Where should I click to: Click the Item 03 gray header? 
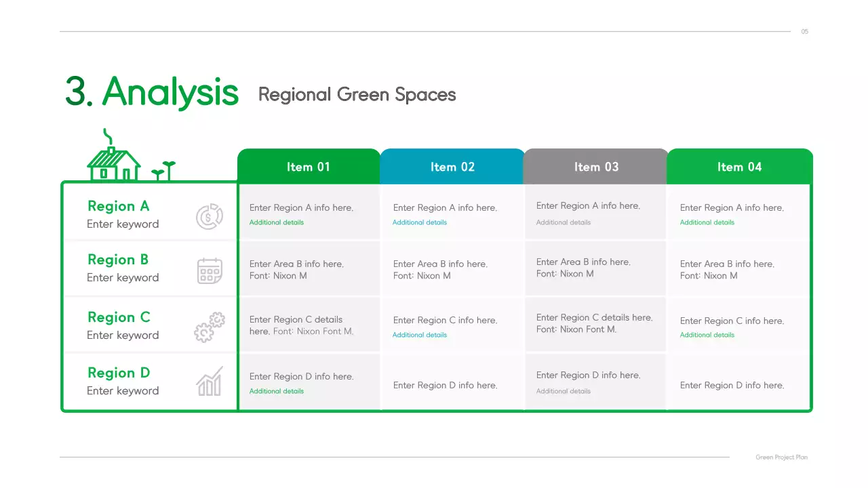click(595, 166)
